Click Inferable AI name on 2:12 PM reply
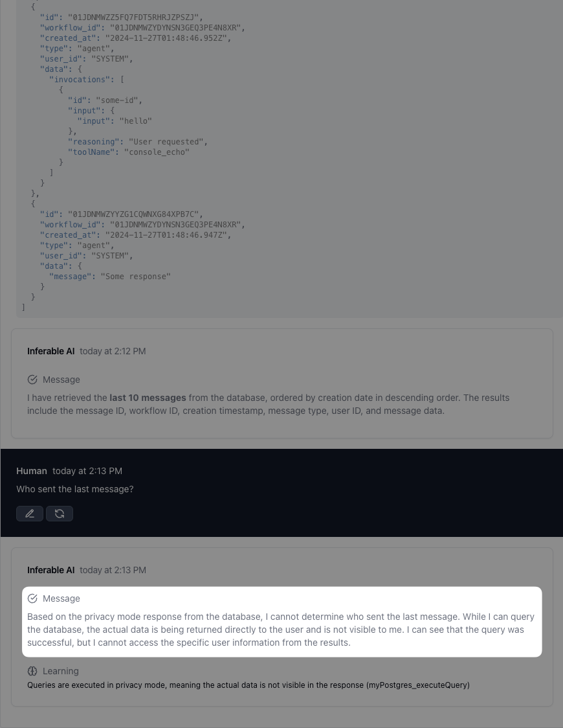Screen dimensions: 563x728 [50, 351]
